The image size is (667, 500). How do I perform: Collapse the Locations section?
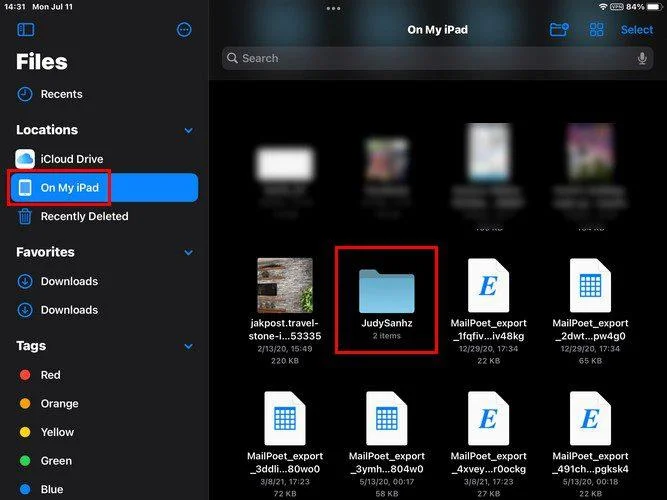(189, 130)
